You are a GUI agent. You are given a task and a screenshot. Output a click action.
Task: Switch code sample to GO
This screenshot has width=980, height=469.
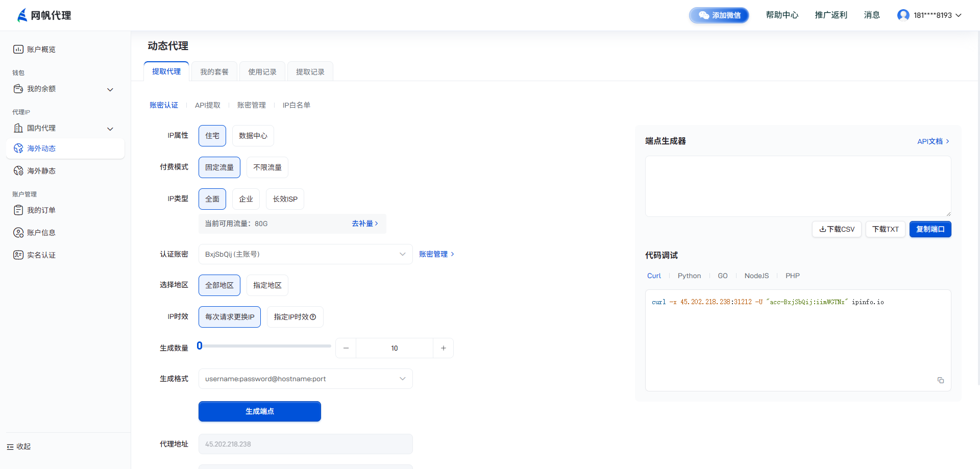[x=723, y=276]
